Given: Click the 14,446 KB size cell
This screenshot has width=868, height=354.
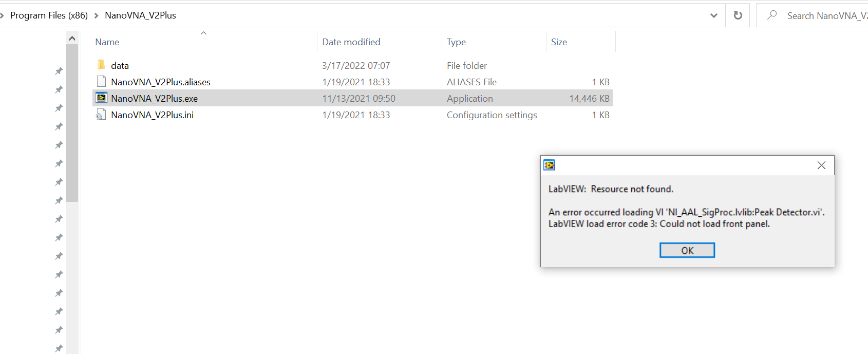Looking at the screenshot, I should [x=589, y=98].
